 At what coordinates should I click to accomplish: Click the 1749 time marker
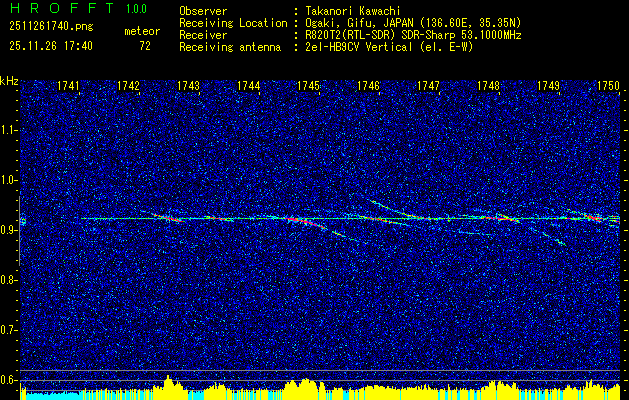pos(548,86)
